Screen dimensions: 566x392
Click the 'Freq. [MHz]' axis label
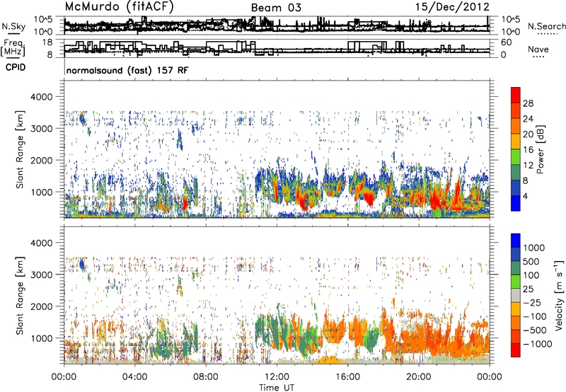13,47
